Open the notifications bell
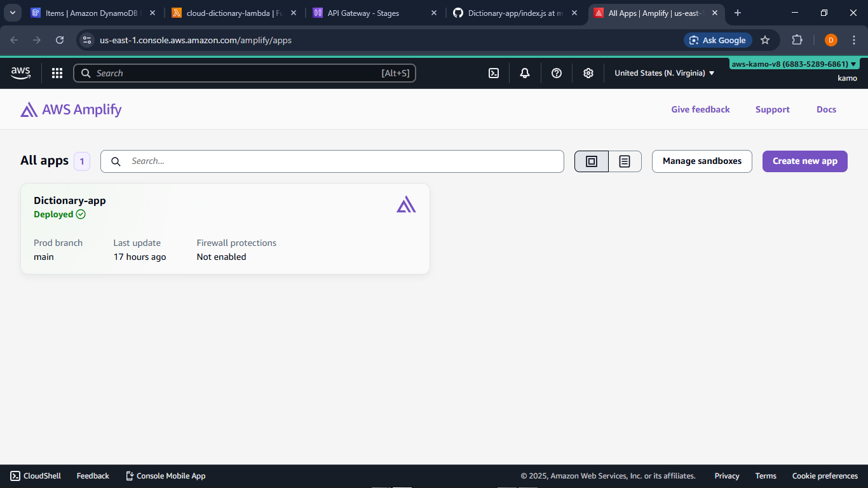Viewport: 868px width, 488px height. pos(525,73)
